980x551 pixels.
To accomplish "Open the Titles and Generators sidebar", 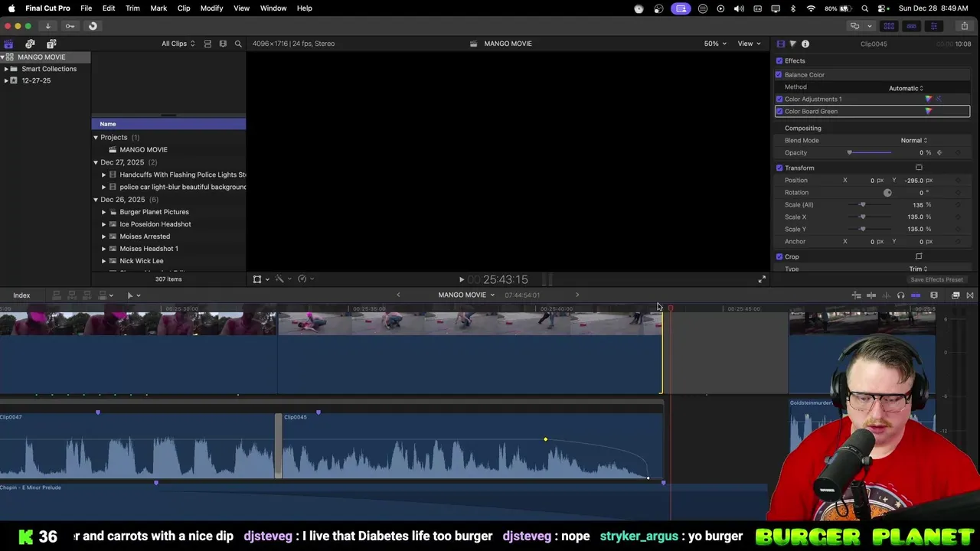I will 51,44.
